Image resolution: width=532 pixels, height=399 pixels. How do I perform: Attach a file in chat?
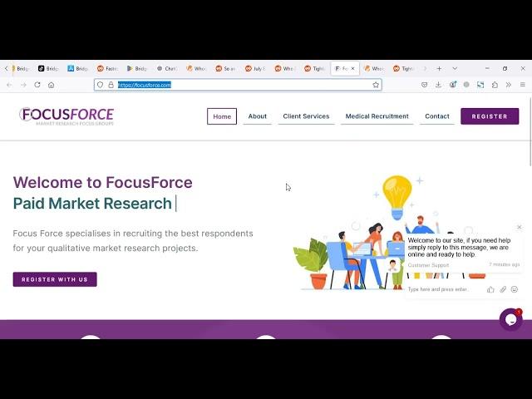[503, 289]
